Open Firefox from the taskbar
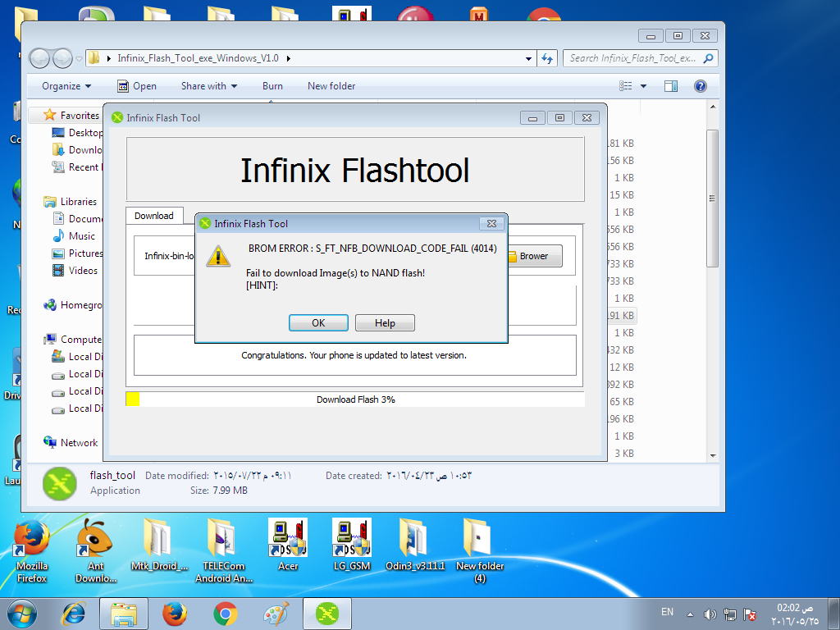The height and width of the screenshot is (630, 840). [x=175, y=614]
